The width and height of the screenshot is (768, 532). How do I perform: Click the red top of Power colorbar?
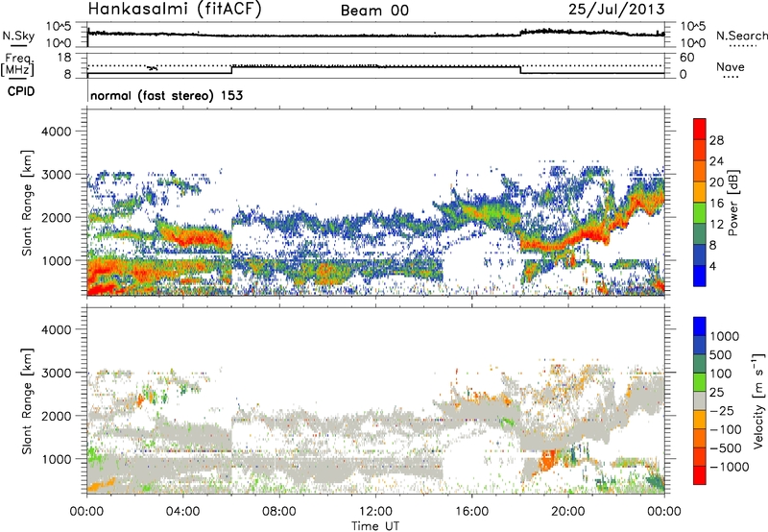point(700,129)
